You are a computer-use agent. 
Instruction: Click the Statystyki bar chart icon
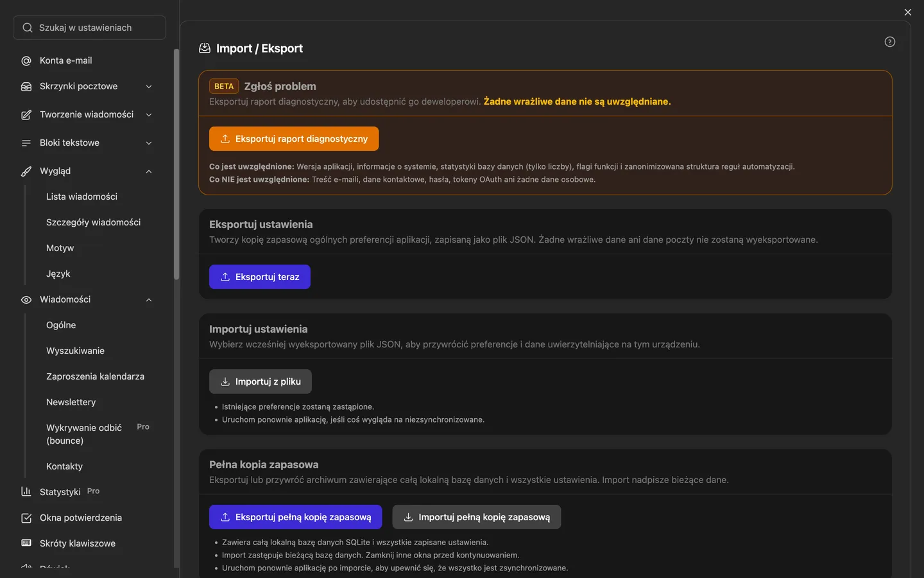click(26, 491)
